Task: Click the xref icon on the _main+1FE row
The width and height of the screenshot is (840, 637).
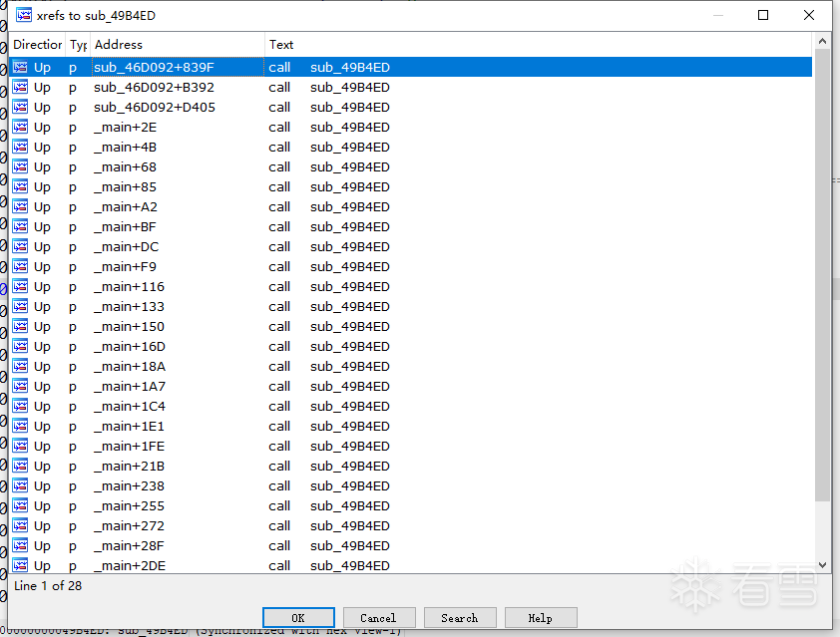Action: (20, 446)
